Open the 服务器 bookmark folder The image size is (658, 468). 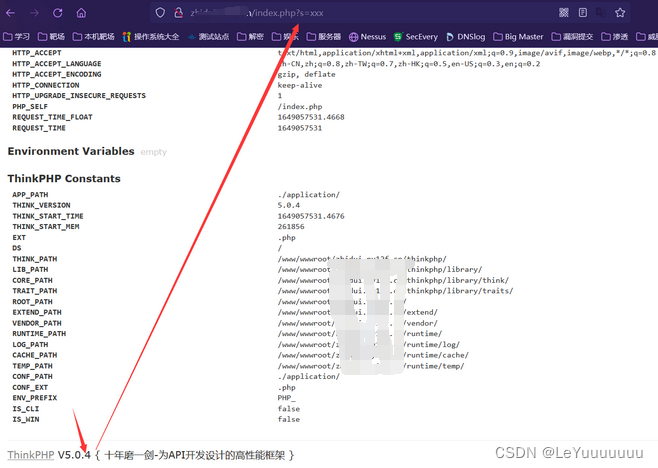point(324,37)
